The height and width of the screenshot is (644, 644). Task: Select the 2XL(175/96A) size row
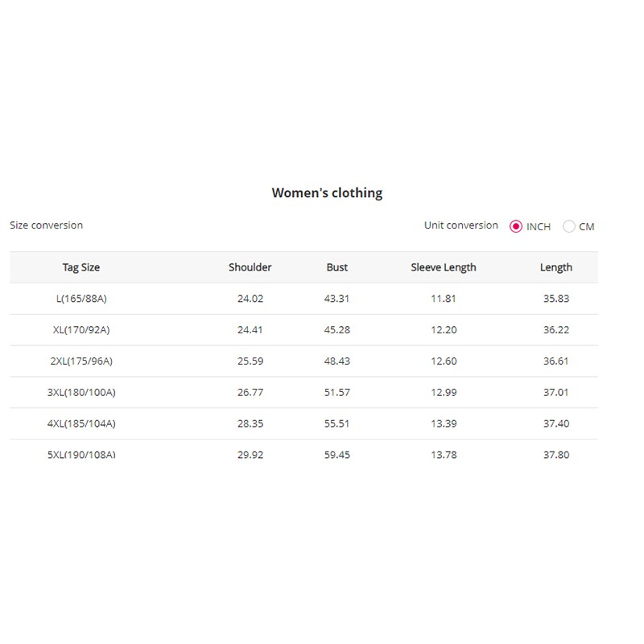[304, 361]
